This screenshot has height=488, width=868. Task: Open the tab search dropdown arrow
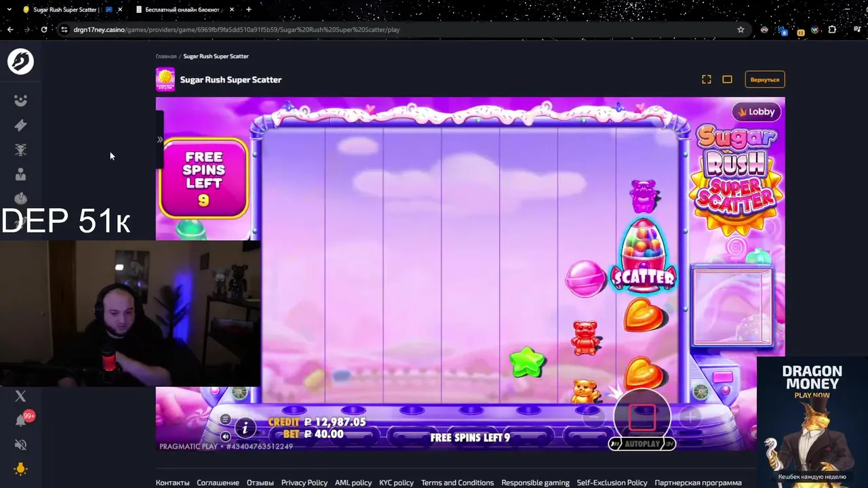coord(9,9)
